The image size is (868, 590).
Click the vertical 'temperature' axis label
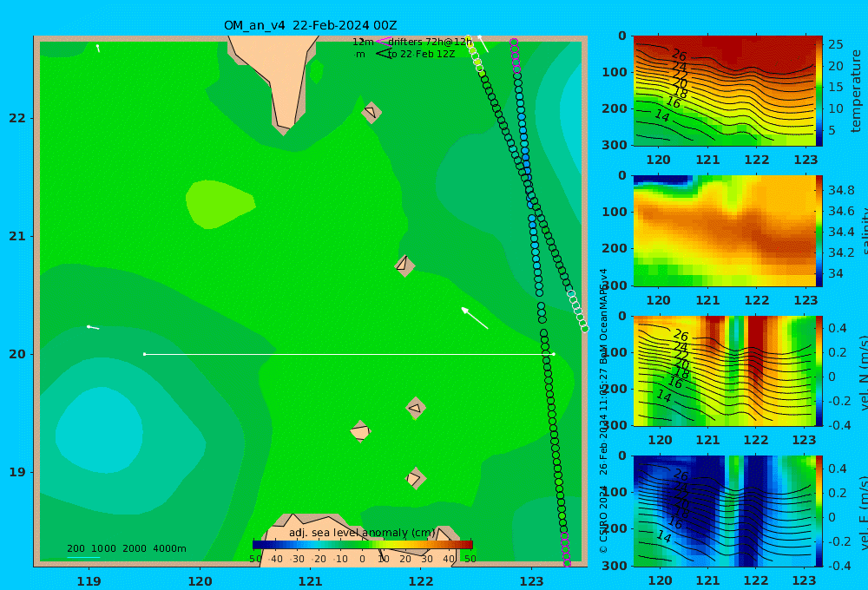click(x=857, y=91)
